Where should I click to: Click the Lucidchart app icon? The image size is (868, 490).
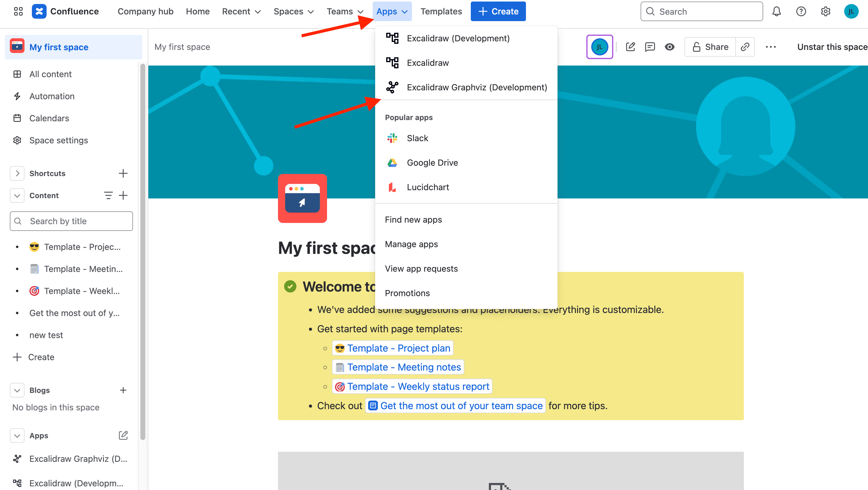392,187
